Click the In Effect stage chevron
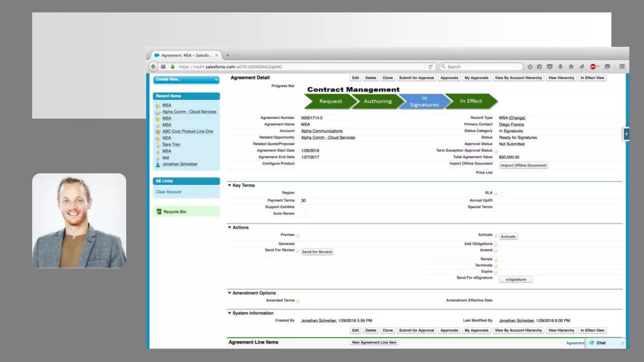This screenshot has height=362, width=644. pos(471,101)
